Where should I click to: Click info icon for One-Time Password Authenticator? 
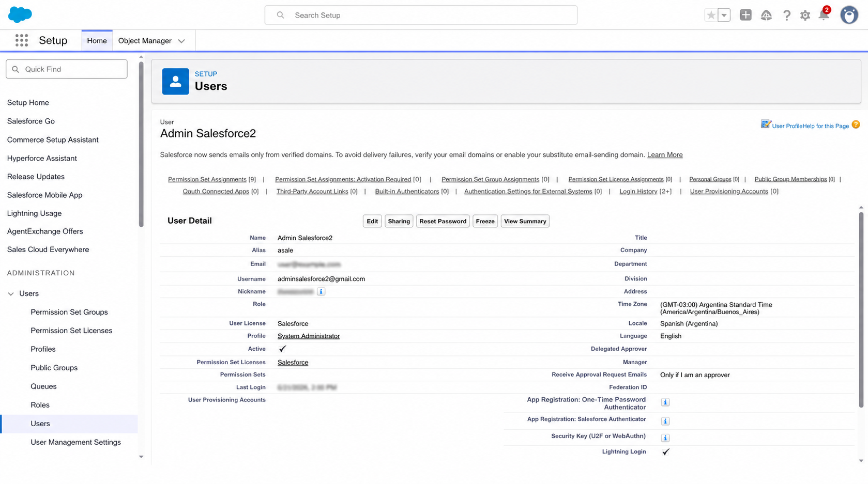[665, 402]
